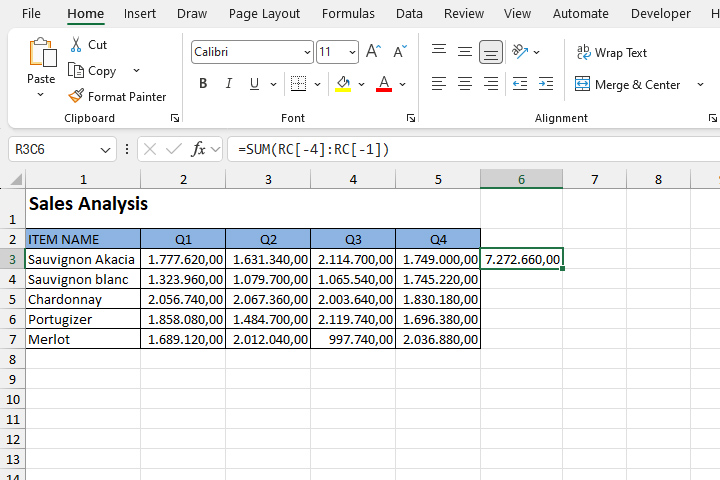This screenshot has height=480, width=720.
Task: Apply Top Align to the cell
Action: click(x=439, y=52)
